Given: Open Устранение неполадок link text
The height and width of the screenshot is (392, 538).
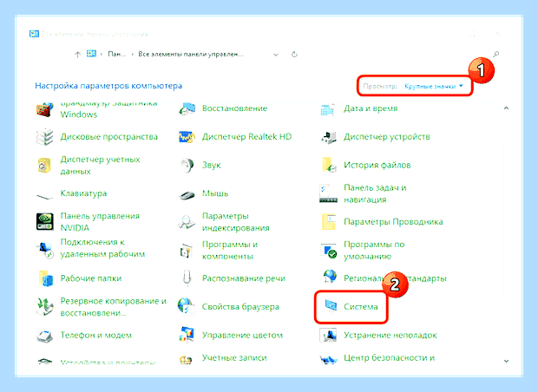Looking at the screenshot, I should pos(390,335).
